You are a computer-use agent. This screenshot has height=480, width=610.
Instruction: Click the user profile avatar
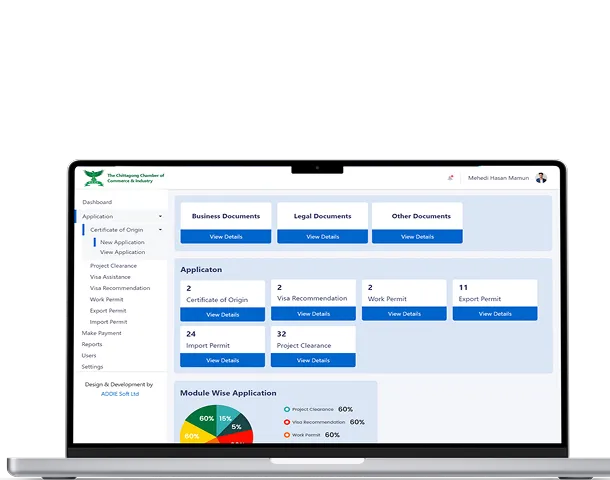[x=541, y=178]
